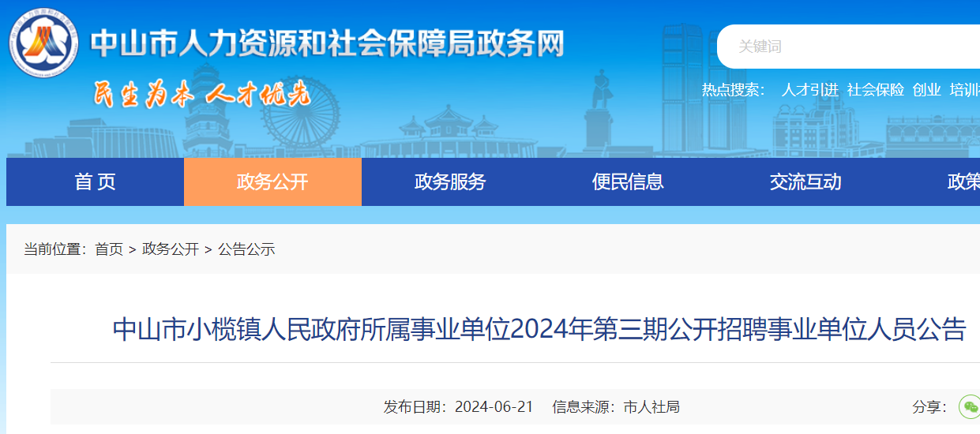The width and height of the screenshot is (980, 434).
Task: Select the 培训 hot search link
Action: pyautogui.click(x=964, y=90)
